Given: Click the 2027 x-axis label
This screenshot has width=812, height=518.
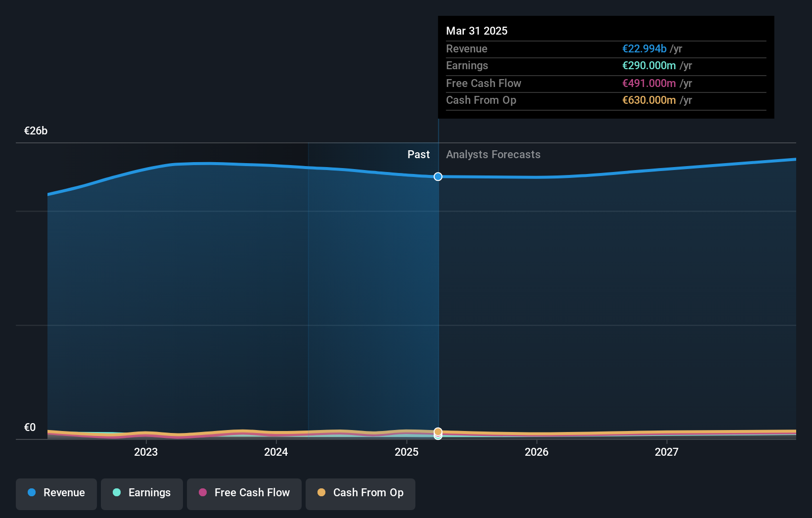Looking at the screenshot, I should click(x=667, y=452).
